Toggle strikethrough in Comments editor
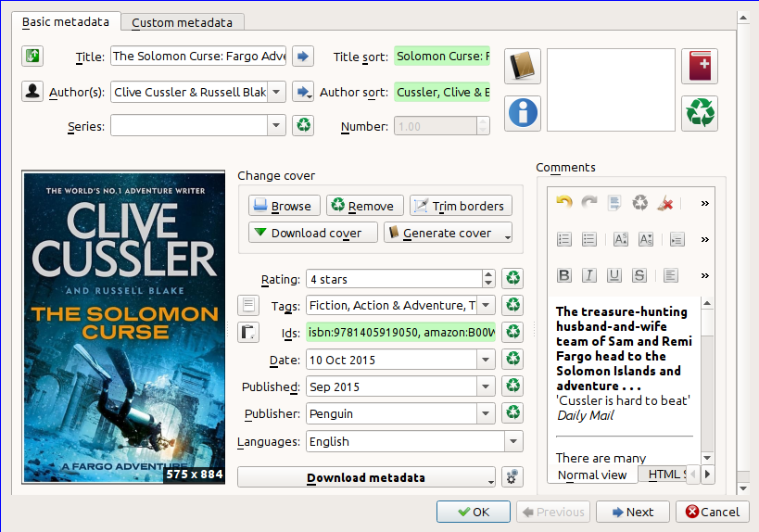Image resolution: width=759 pixels, height=532 pixels. tap(639, 275)
